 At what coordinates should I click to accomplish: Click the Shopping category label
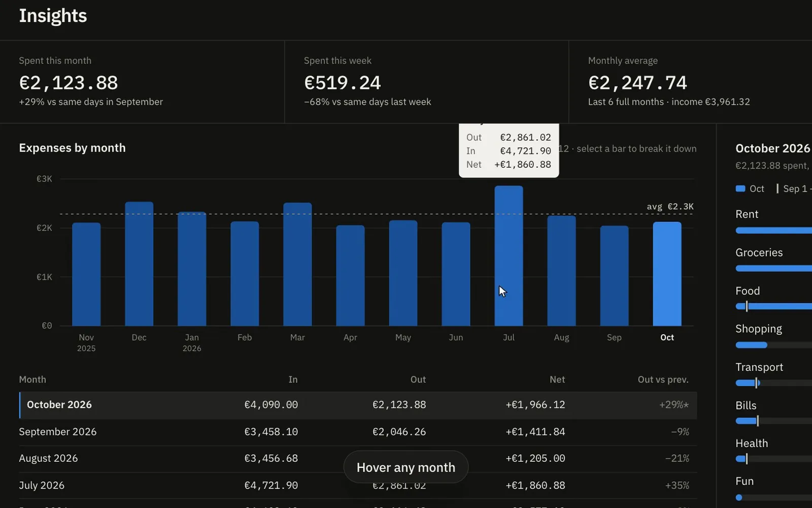(x=759, y=329)
